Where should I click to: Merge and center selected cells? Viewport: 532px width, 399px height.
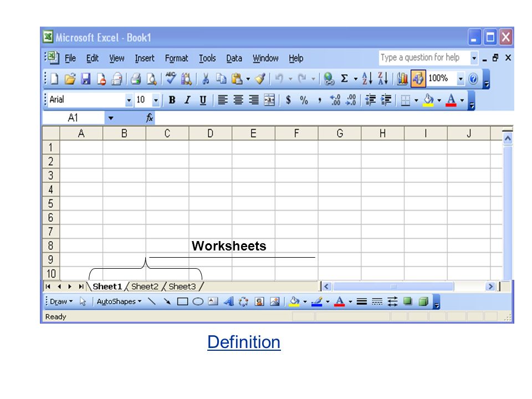coord(269,100)
